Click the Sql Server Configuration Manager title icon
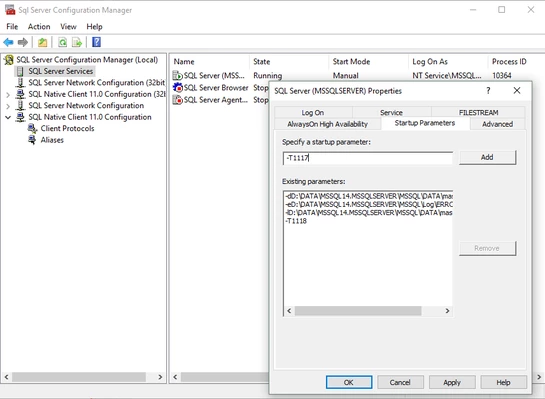This screenshot has width=545, height=399. pos(10,10)
